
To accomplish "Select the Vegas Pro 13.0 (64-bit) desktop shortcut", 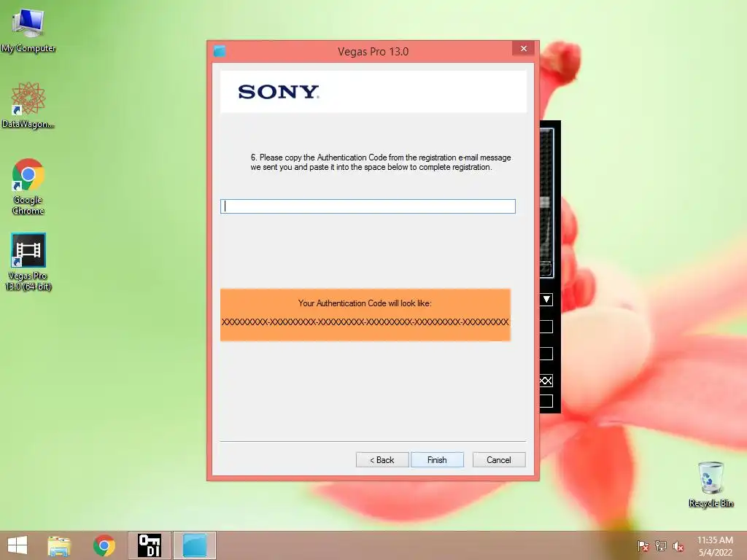I will pyautogui.click(x=28, y=262).
